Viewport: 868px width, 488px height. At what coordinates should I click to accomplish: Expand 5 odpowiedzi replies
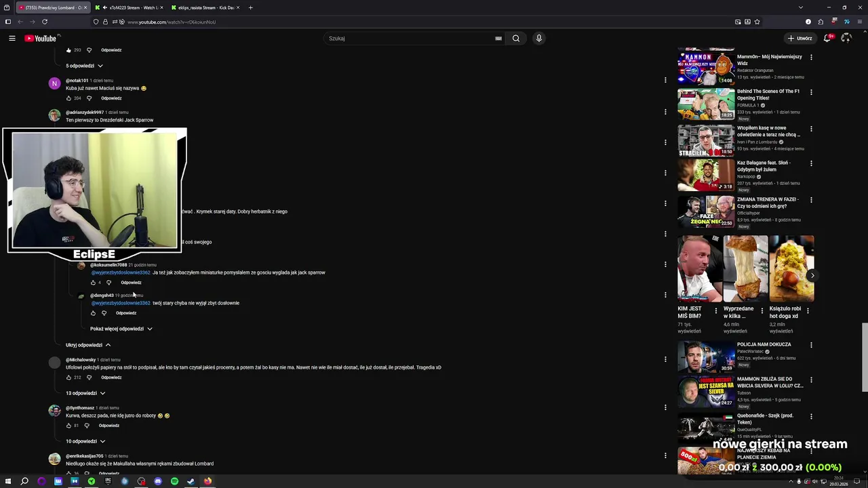[x=84, y=66]
